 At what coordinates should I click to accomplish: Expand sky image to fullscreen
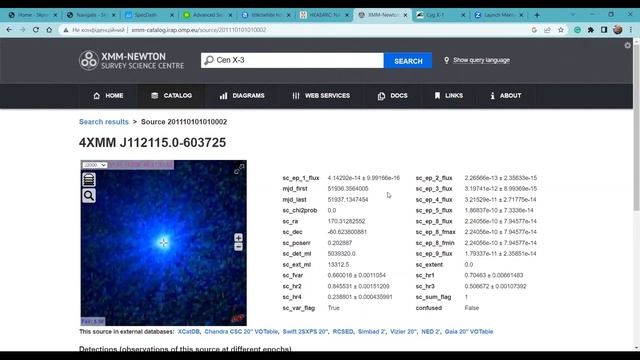[x=239, y=169]
